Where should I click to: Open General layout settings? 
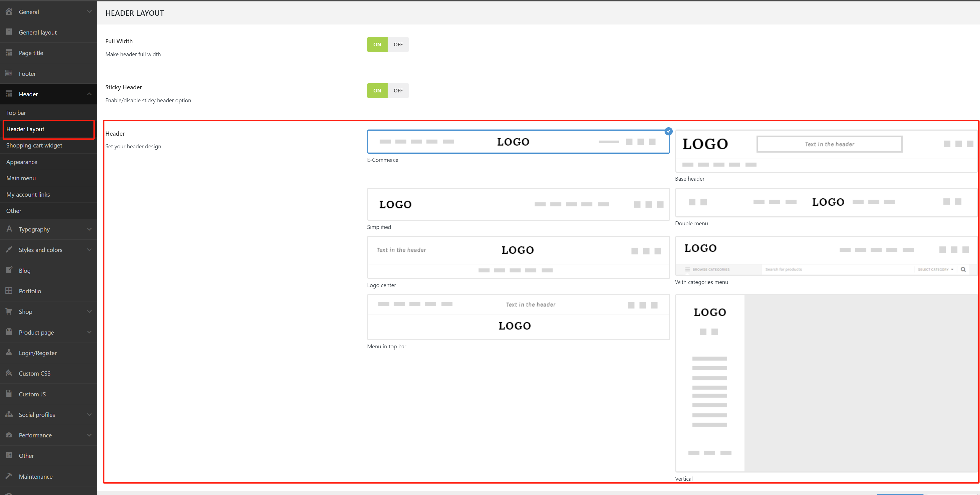[x=38, y=32]
